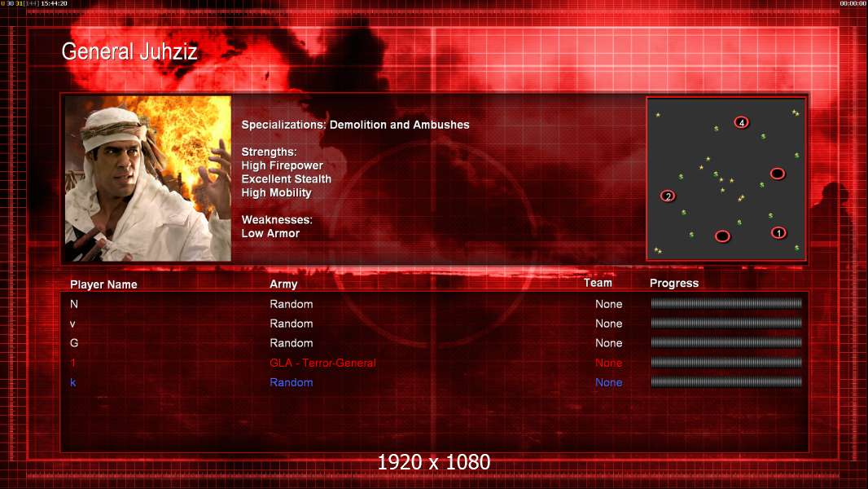Click 'High Firepower' strength text

click(282, 165)
